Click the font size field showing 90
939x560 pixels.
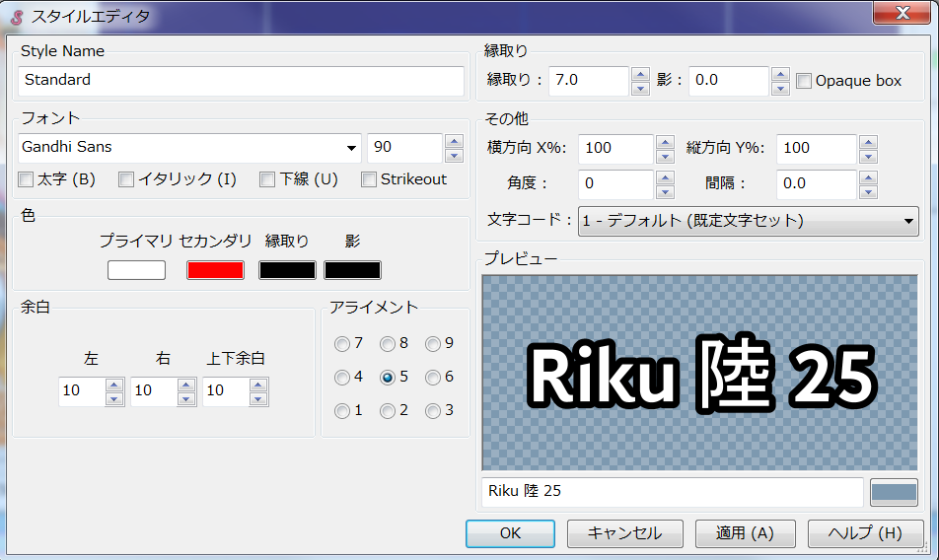[x=405, y=148]
